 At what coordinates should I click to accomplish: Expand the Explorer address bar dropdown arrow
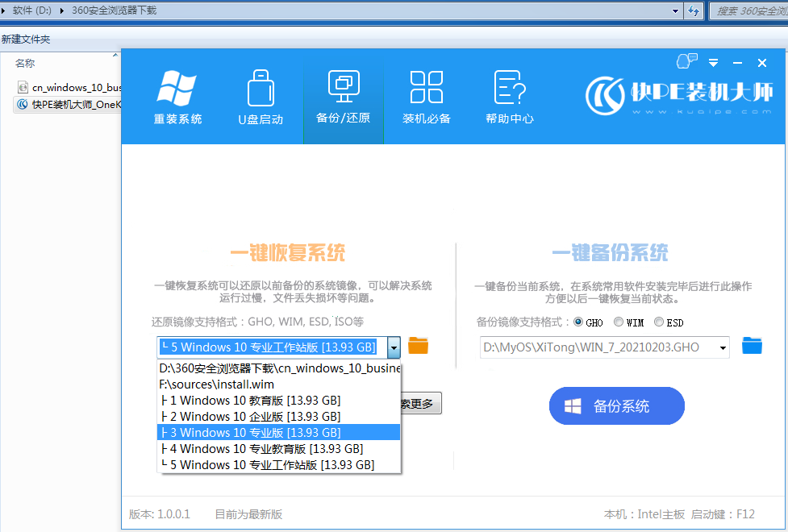pyautogui.click(x=676, y=10)
